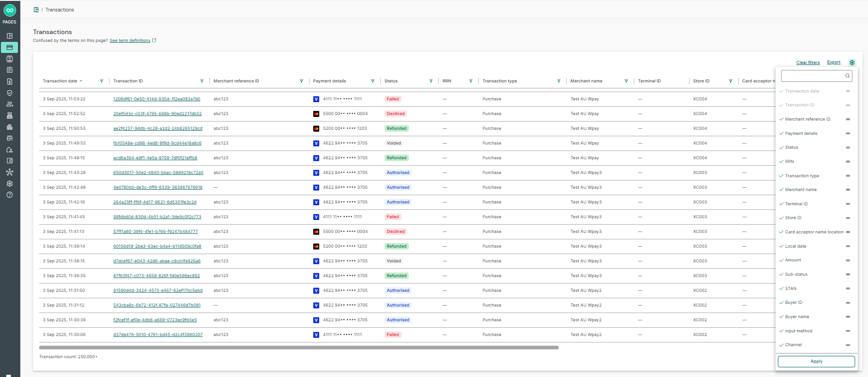
Task: Click the reorder handle beside Status in column list
Action: pyautogui.click(x=848, y=148)
